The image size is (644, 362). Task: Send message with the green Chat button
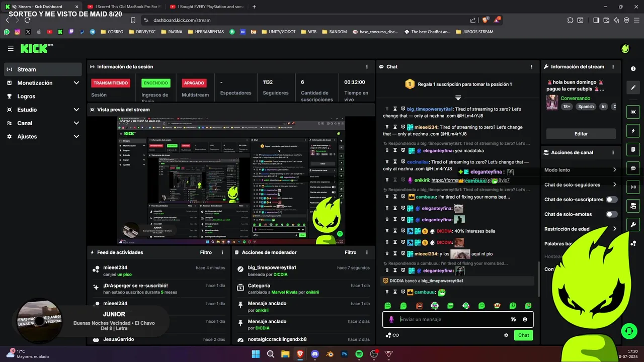(x=524, y=335)
